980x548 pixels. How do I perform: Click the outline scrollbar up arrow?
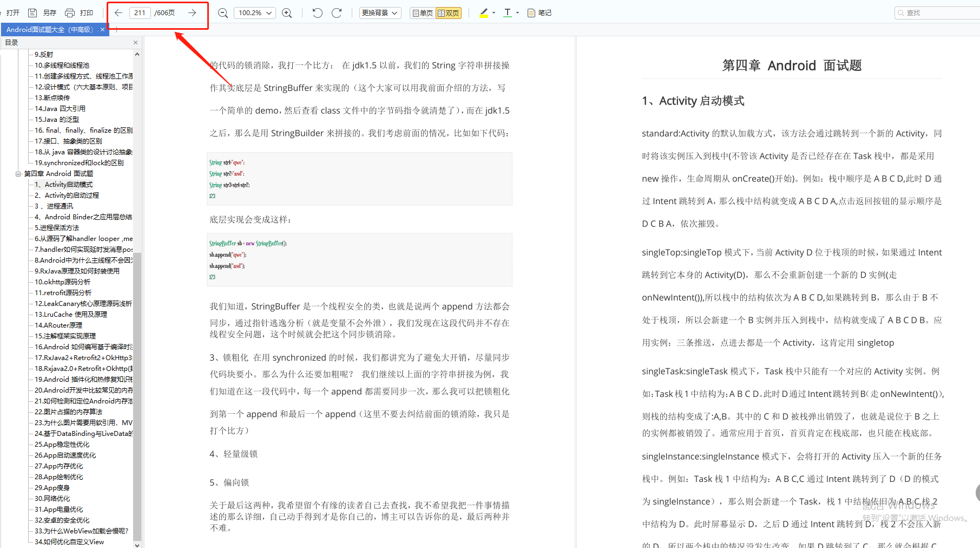point(137,54)
